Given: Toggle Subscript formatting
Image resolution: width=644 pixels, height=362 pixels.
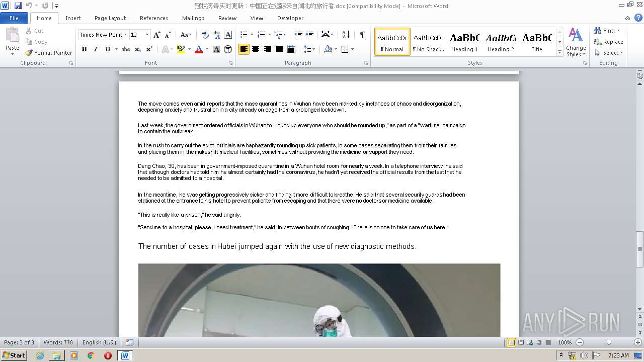Looking at the screenshot, I should pyautogui.click(x=138, y=49).
